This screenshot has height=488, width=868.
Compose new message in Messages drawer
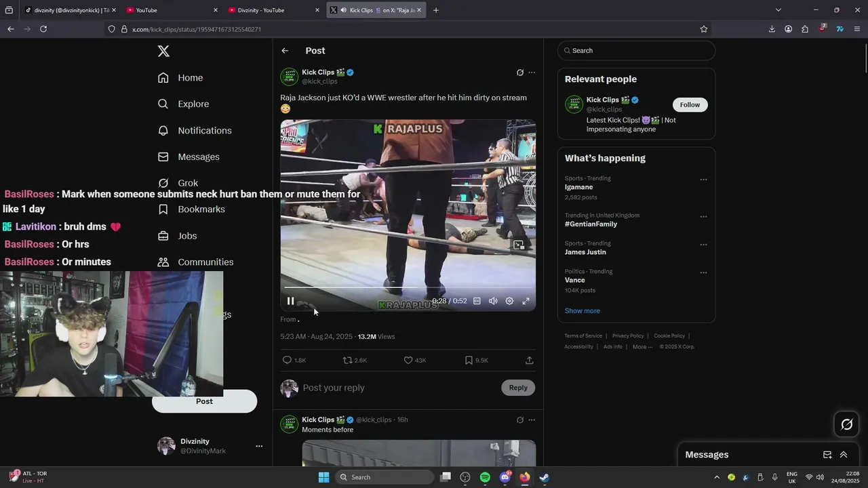point(827,455)
